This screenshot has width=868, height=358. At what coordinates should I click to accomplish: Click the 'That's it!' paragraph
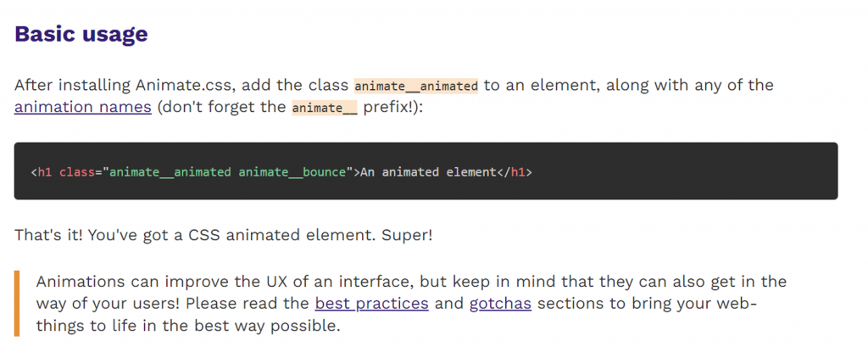(x=170, y=234)
